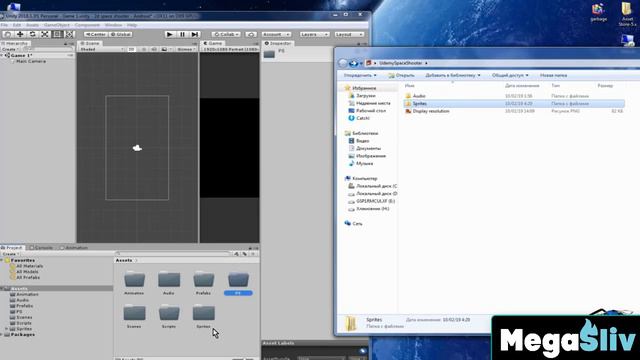
Task: Click Новая папка in Explorer toolbar
Action: coord(553,76)
